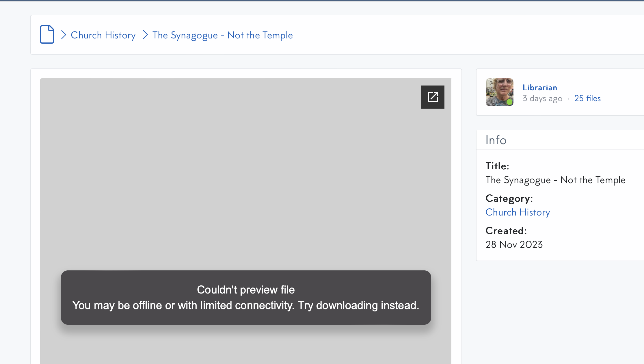View the 25 files link

(x=587, y=98)
